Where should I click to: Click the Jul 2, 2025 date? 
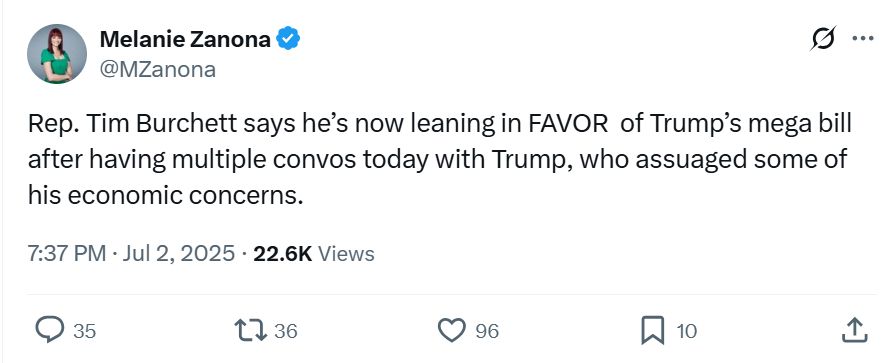click(179, 253)
